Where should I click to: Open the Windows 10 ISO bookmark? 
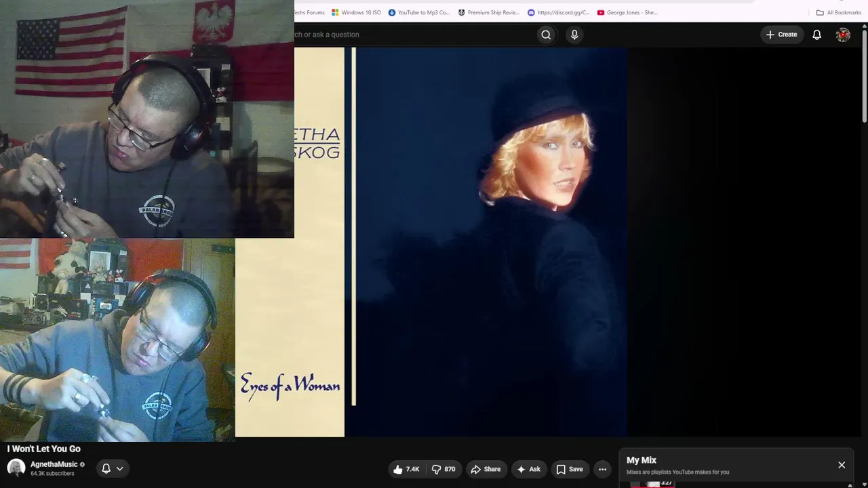pos(356,12)
